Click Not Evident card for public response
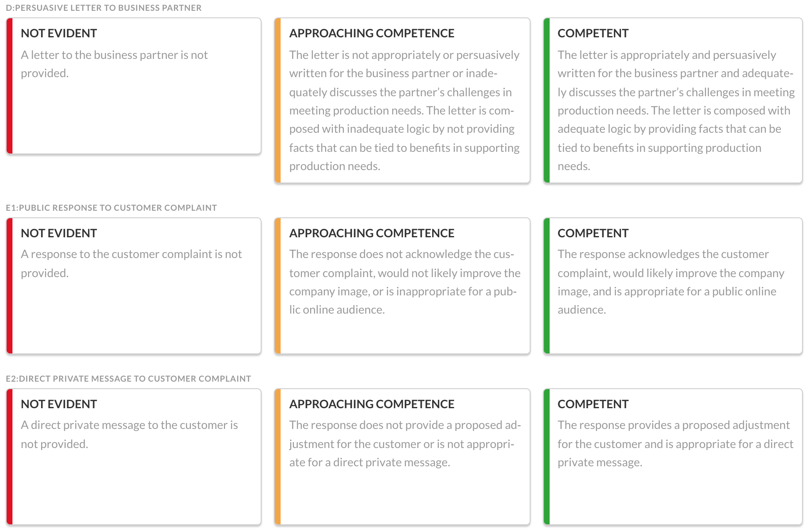The width and height of the screenshot is (812, 531). coord(134,286)
